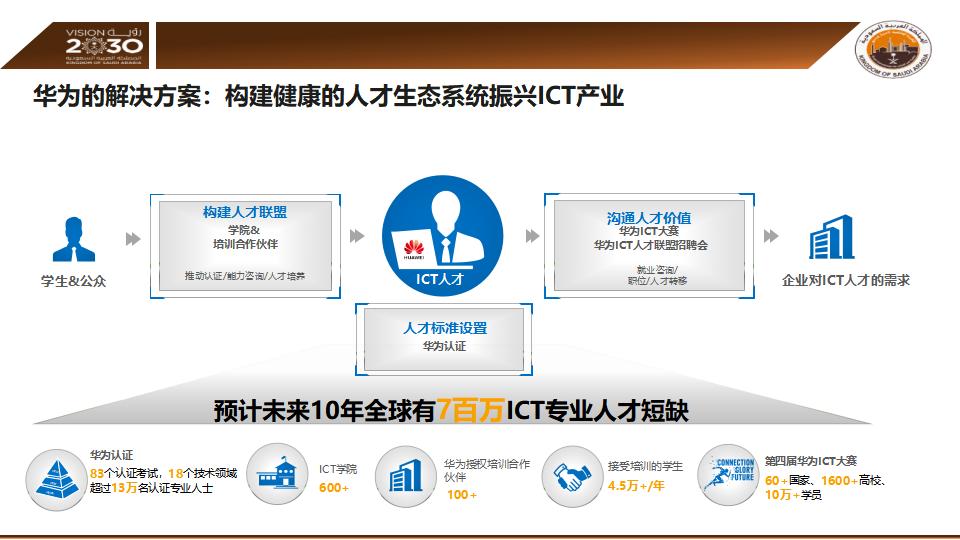Click the blue enterprise building icon
Image resolution: width=960 pixels, height=540 pixels.
[x=831, y=237]
